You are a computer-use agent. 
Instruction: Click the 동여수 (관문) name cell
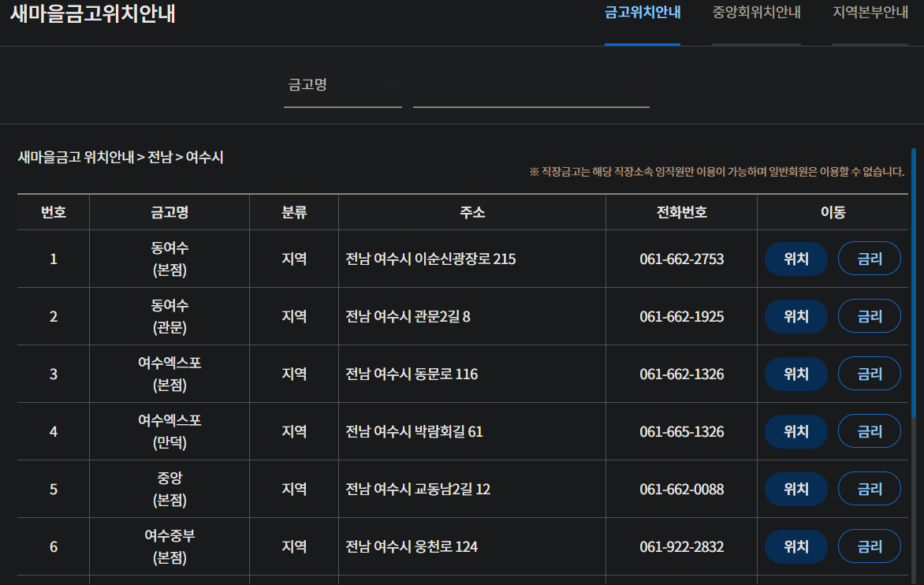tap(170, 316)
